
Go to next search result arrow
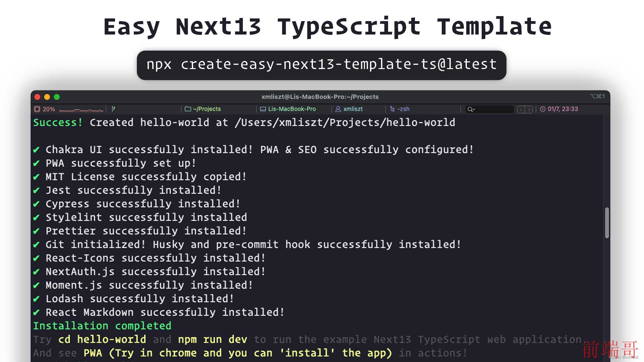pos(529,110)
